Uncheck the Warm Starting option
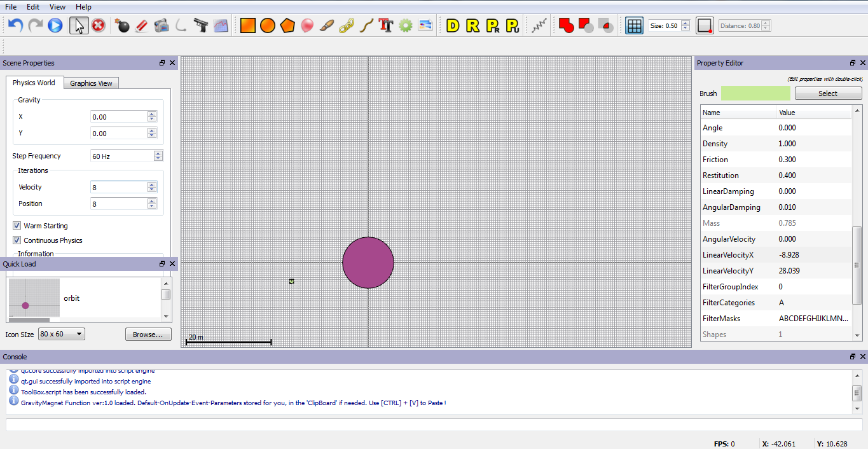Image resolution: width=868 pixels, height=449 pixels. [x=17, y=225]
